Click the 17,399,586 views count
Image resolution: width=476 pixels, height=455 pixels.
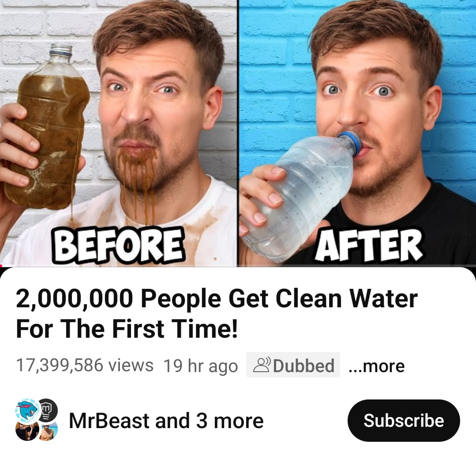point(85,365)
